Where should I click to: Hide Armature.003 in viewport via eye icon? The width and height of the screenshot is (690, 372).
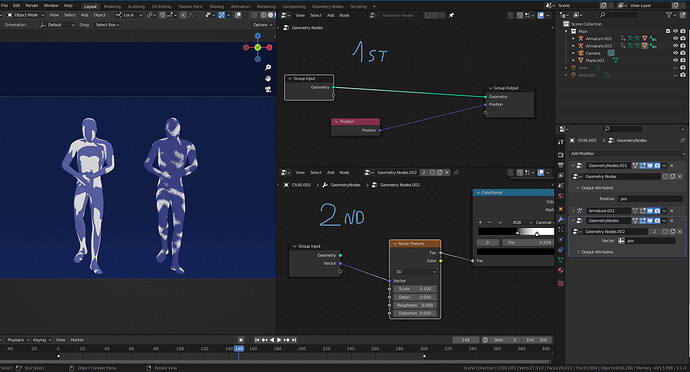(x=675, y=46)
